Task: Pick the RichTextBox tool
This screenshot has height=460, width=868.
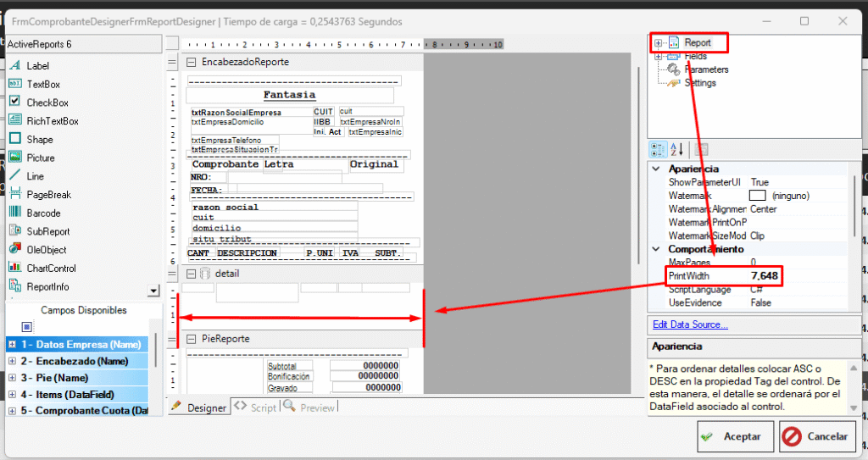Action: coord(52,121)
